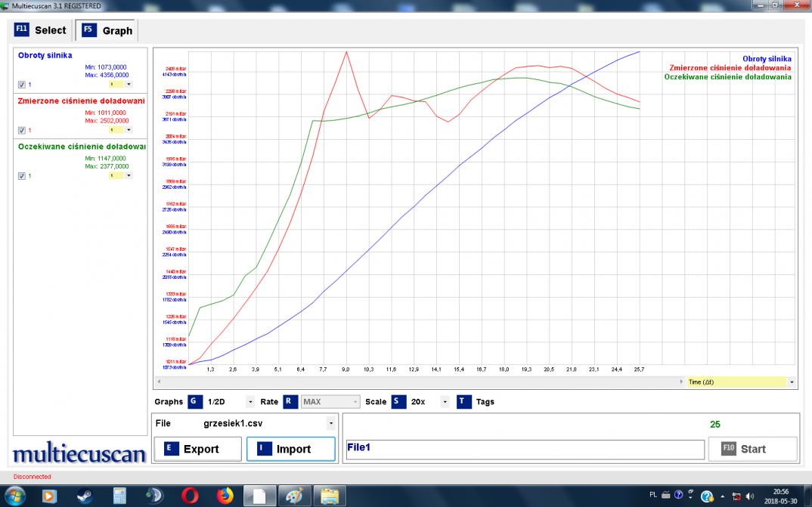Screen dimensions: 812x507
Task: Click the blue T Tags key icon
Action: click(463, 402)
